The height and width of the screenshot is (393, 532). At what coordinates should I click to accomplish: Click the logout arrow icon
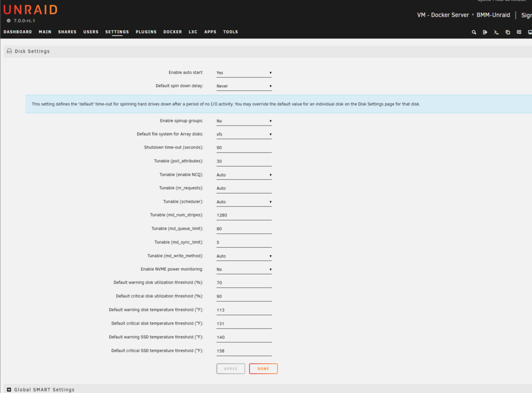(485, 32)
